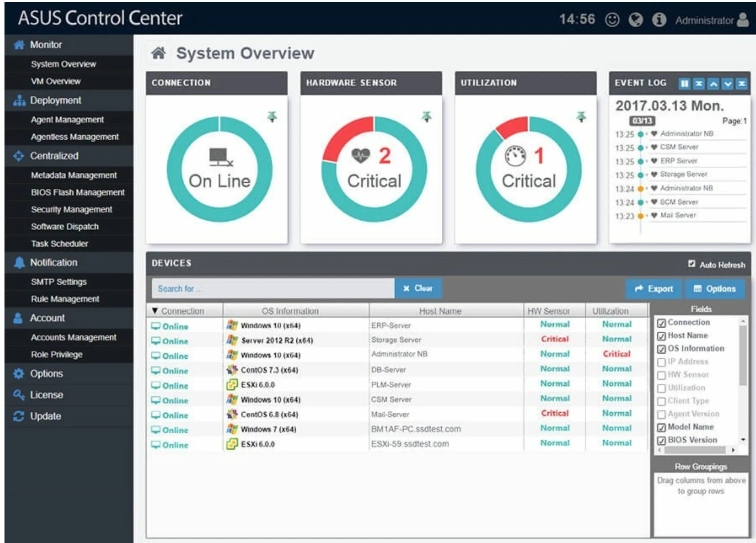The image size is (756, 543).
Task: Click the globe language icon
Action: point(636,19)
